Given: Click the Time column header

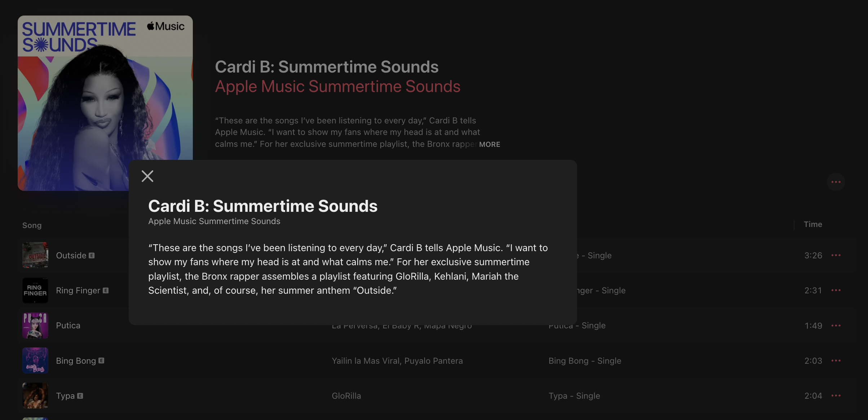Looking at the screenshot, I should click(x=812, y=224).
